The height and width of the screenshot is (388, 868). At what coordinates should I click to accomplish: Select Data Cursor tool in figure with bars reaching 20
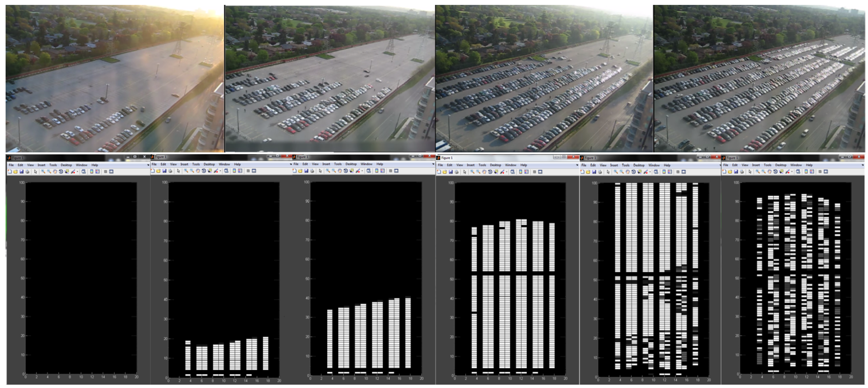[209, 171]
